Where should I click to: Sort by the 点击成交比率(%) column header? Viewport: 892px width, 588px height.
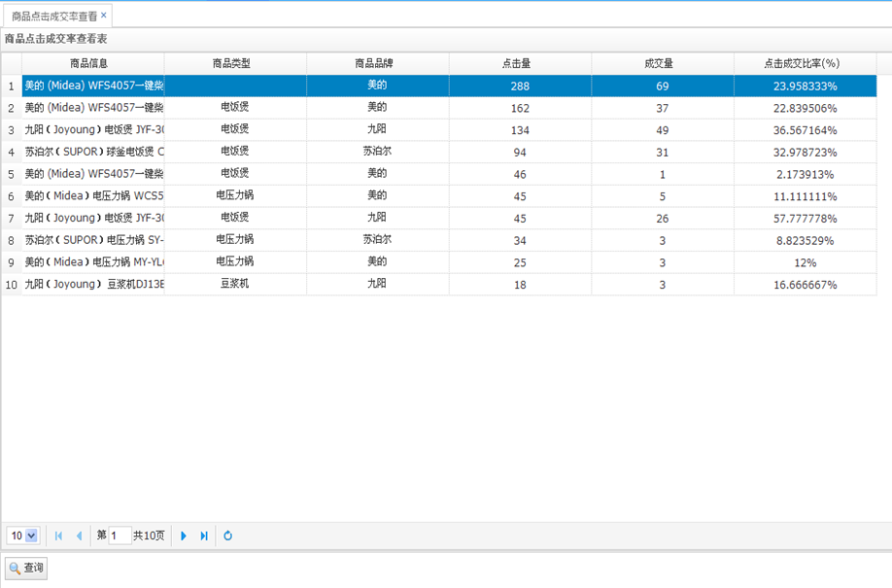click(x=805, y=63)
